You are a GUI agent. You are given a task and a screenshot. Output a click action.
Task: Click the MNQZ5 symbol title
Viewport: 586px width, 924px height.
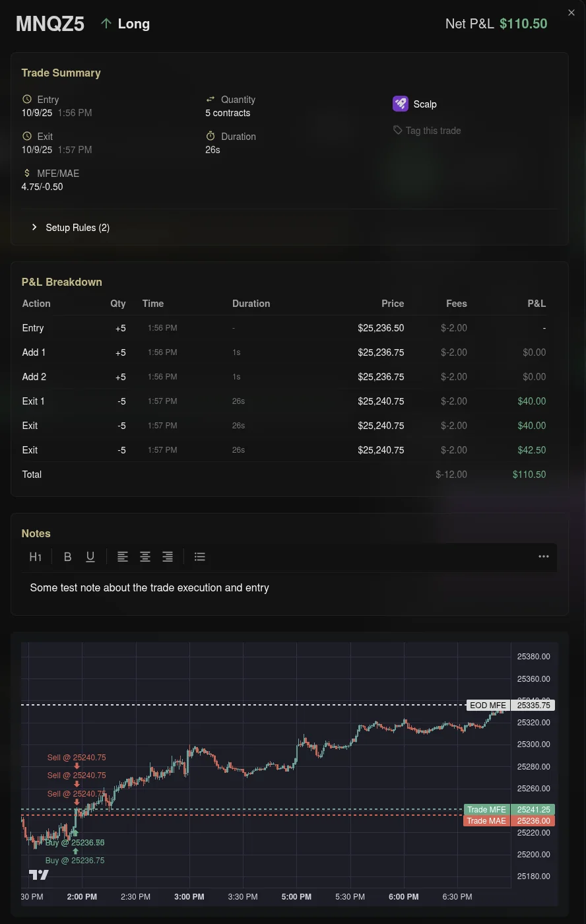click(50, 24)
